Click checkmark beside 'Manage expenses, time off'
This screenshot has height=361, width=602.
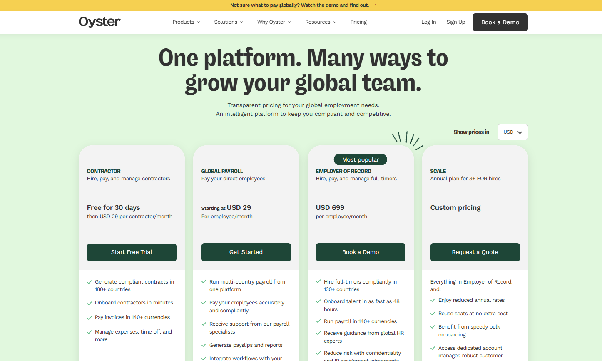89,332
